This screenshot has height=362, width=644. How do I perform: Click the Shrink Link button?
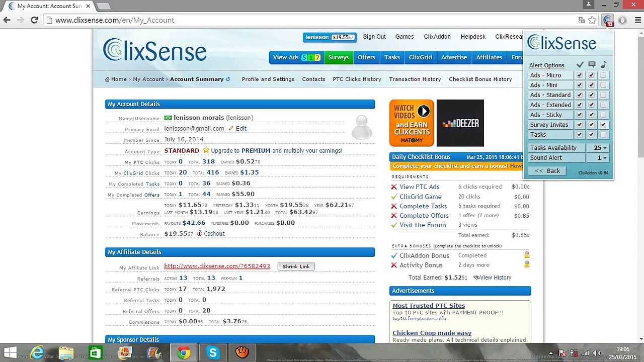coord(296,266)
